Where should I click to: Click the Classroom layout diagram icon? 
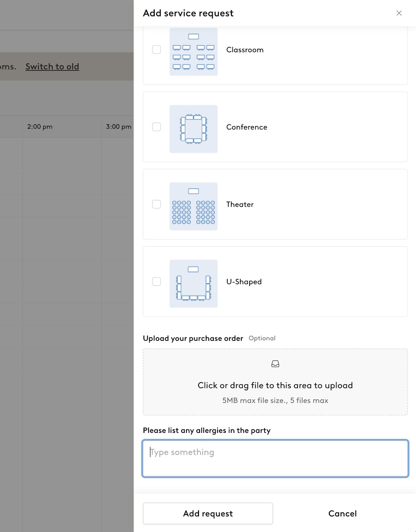coord(193,52)
